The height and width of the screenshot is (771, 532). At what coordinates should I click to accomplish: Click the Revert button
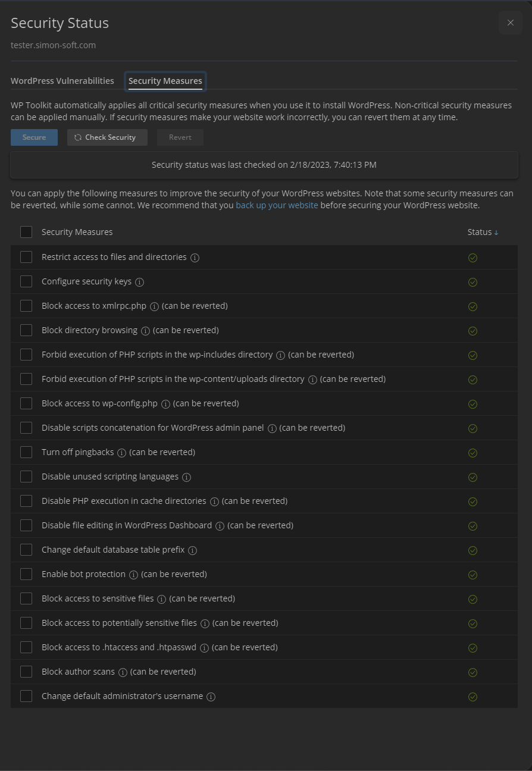180,137
